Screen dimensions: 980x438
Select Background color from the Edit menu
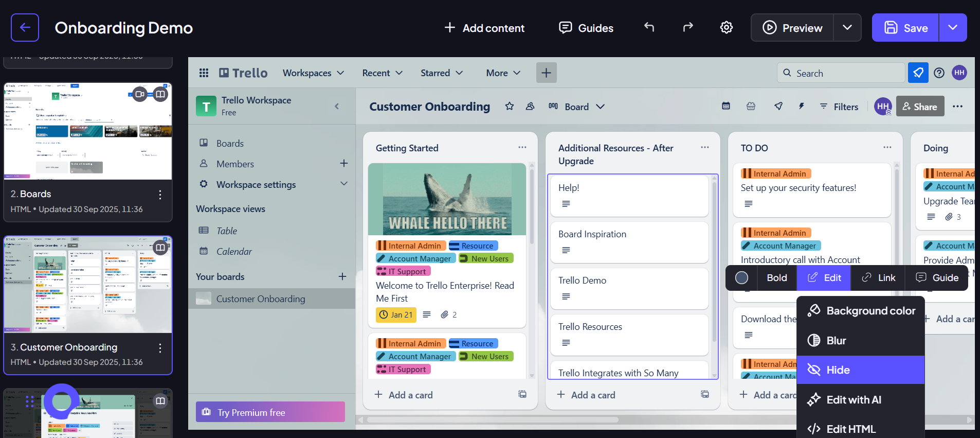tap(861, 311)
